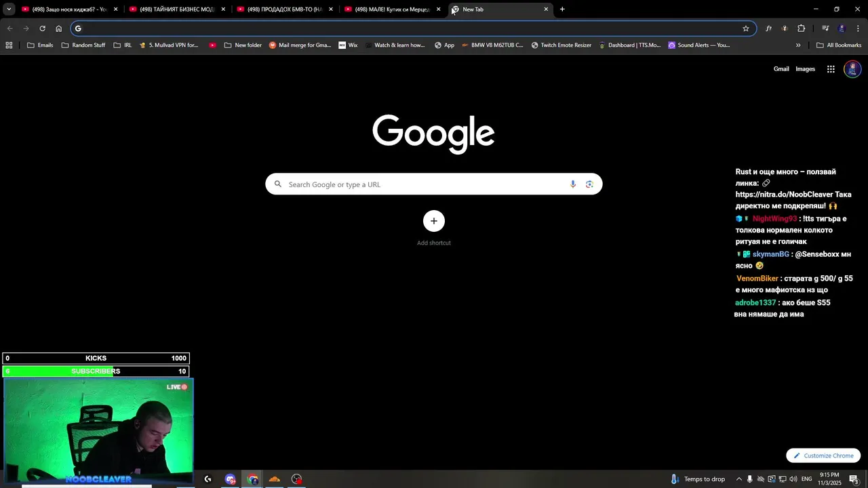Open the Mullvad VPN bookmark

tap(168, 45)
